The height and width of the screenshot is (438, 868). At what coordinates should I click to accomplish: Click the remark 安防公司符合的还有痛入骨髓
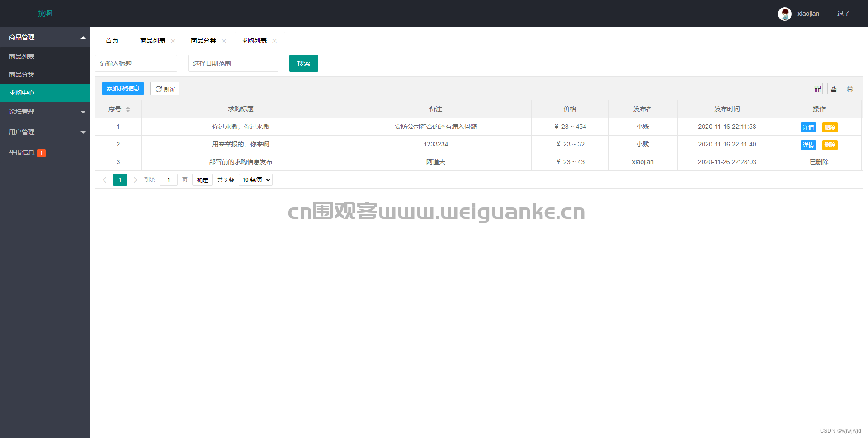pos(436,127)
